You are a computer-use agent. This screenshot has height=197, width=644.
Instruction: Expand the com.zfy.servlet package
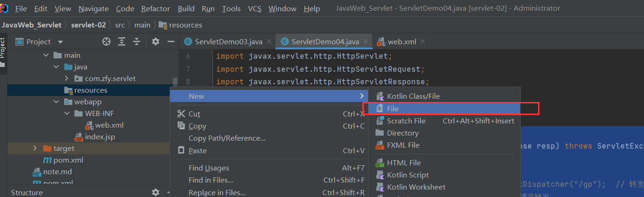pos(66,79)
